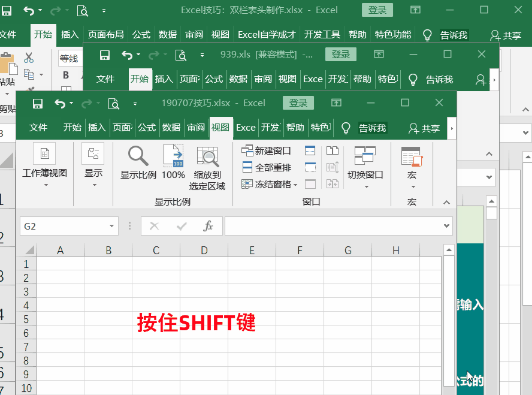The width and height of the screenshot is (532, 395).
Task: Open 显示比例 zoom dialog magnifier
Action: point(138,162)
